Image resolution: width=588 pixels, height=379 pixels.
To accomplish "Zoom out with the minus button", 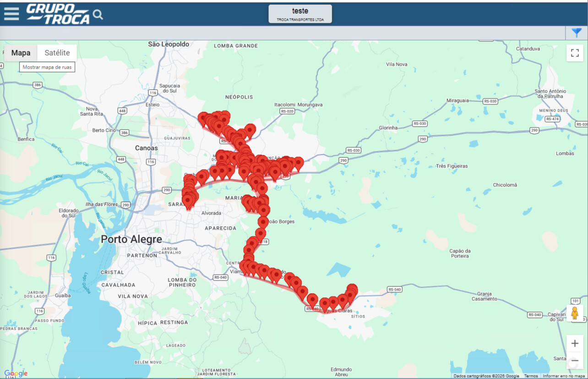I will tap(575, 362).
